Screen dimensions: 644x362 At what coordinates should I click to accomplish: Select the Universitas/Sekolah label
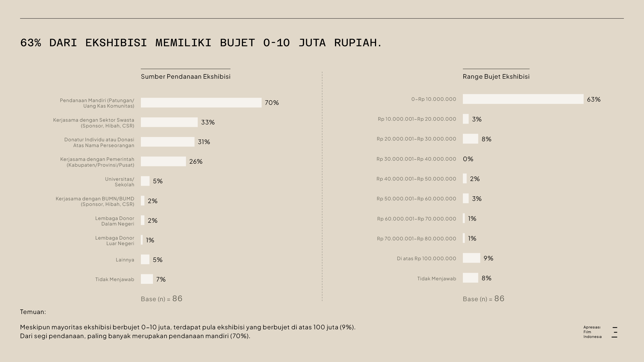(119, 182)
